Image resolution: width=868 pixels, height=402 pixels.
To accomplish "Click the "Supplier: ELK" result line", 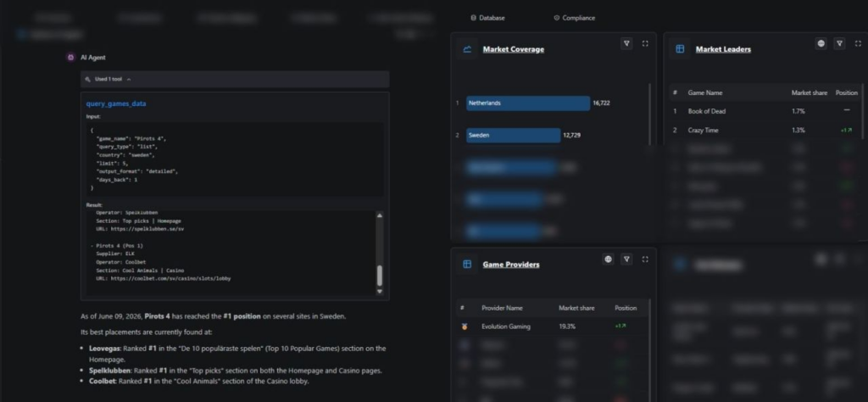I will pos(115,254).
